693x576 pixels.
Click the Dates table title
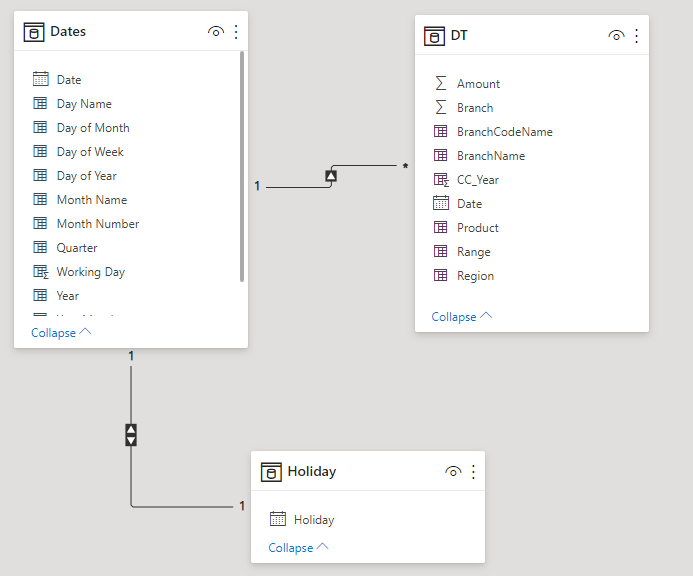tap(68, 31)
